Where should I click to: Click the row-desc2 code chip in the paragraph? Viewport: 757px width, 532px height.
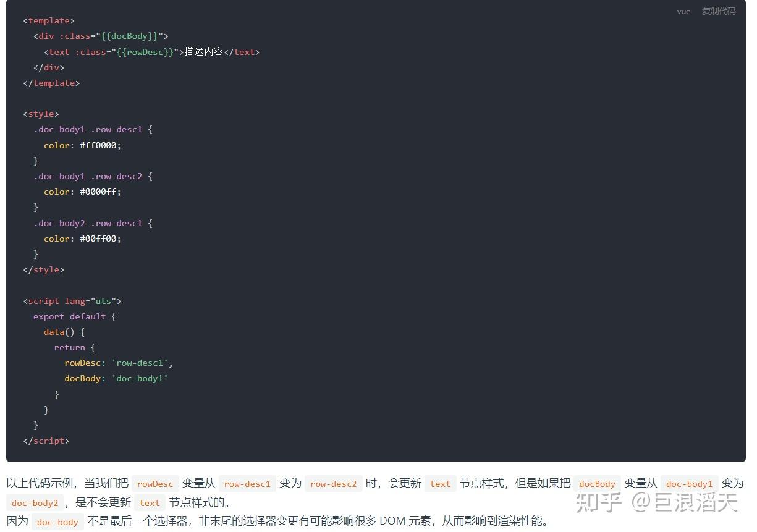(334, 483)
